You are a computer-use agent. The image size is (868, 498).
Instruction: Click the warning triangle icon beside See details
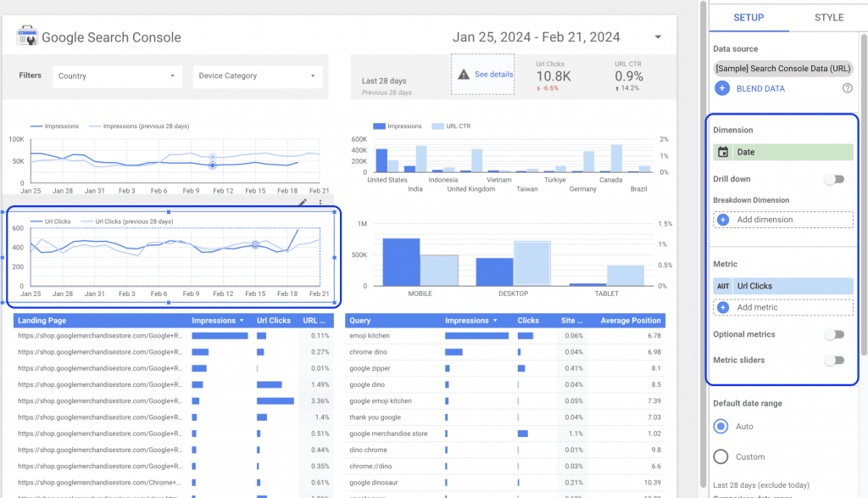click(464, 74)
